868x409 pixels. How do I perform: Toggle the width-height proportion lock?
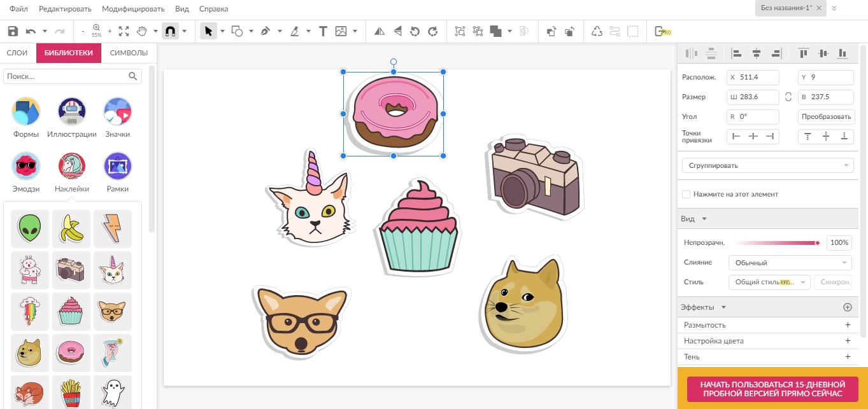pyautogui.click(x=788, y=97)
